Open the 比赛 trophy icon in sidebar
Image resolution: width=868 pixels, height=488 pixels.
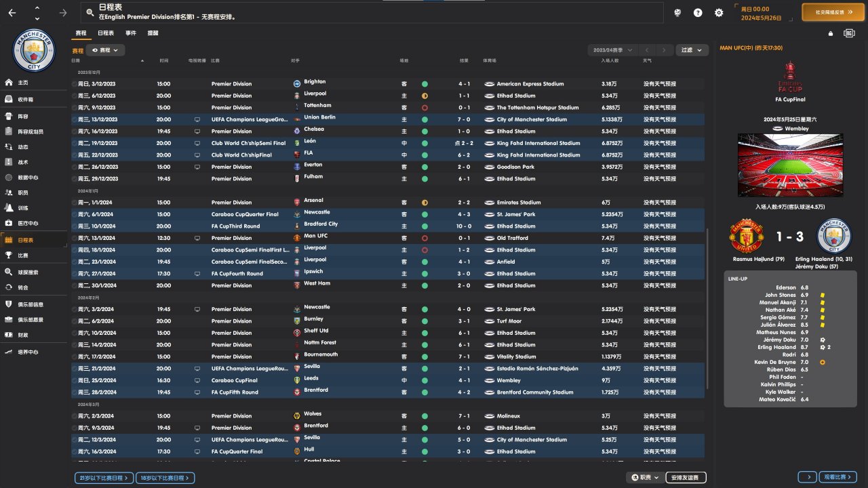[x=9, y=256]
